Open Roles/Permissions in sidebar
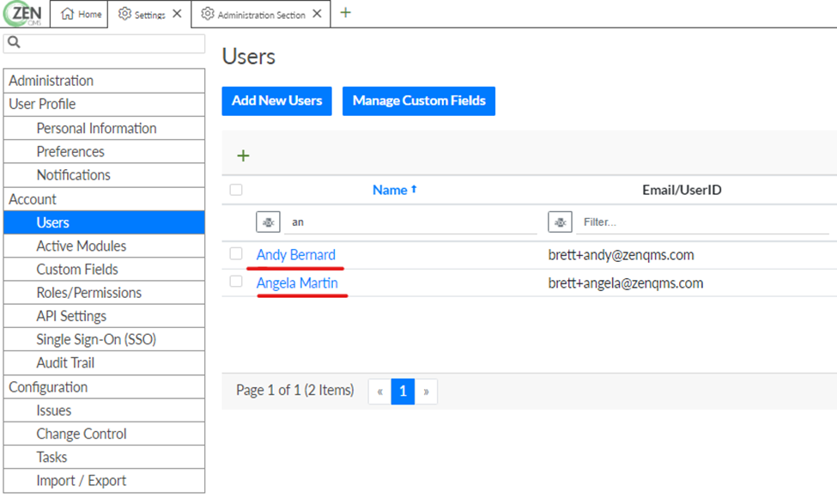The height and width of the screenshot is (504, 837). 104,293
